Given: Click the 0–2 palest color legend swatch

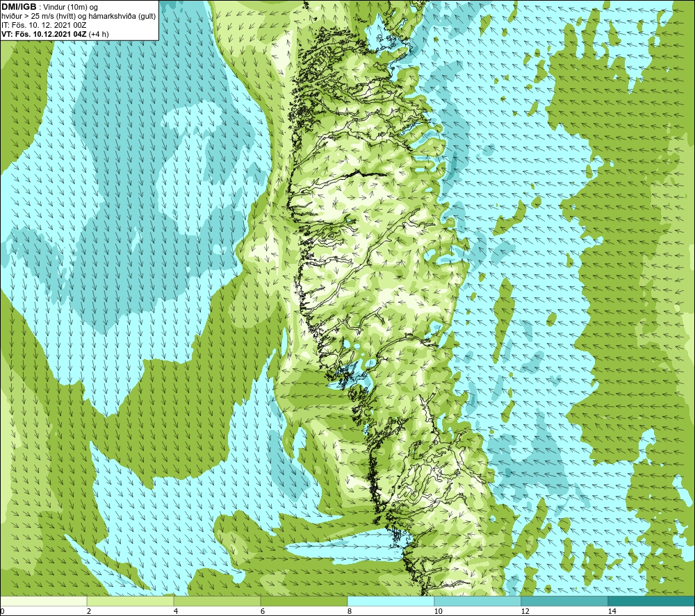Looking at the screenshot, I should (x=43, y=601).
